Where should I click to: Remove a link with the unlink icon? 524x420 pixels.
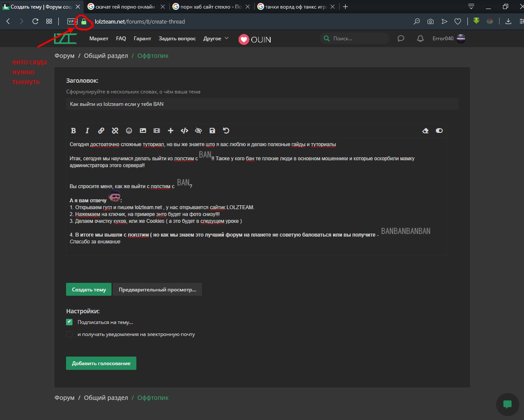115,131
